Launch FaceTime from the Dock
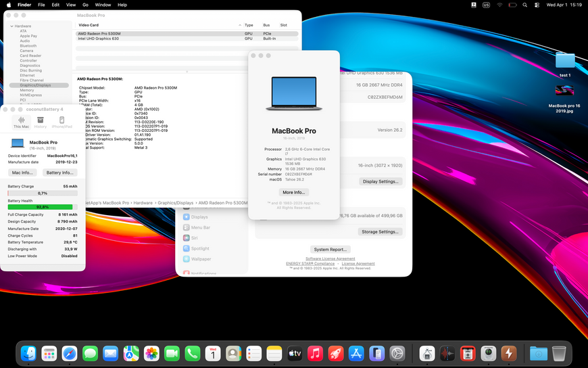Viewport: 588px width, 368px height. click(x=172, y=353)
